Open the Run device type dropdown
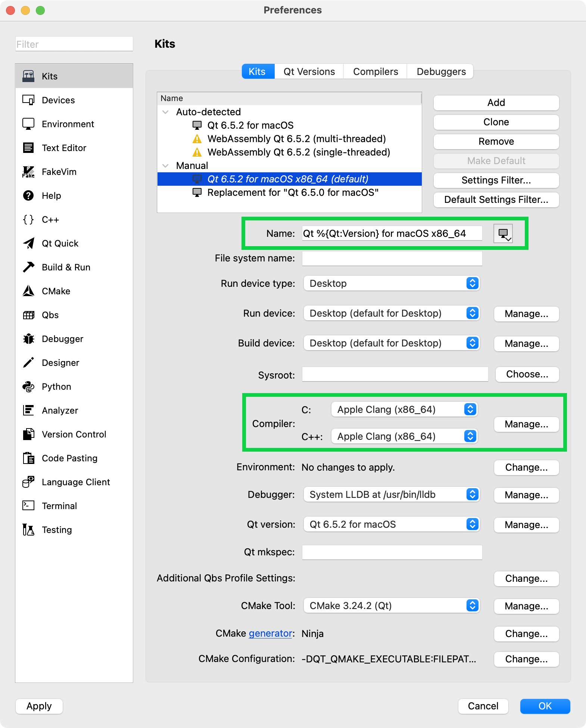Viewport: 586px width, 728px height. [x=391, y=283]
